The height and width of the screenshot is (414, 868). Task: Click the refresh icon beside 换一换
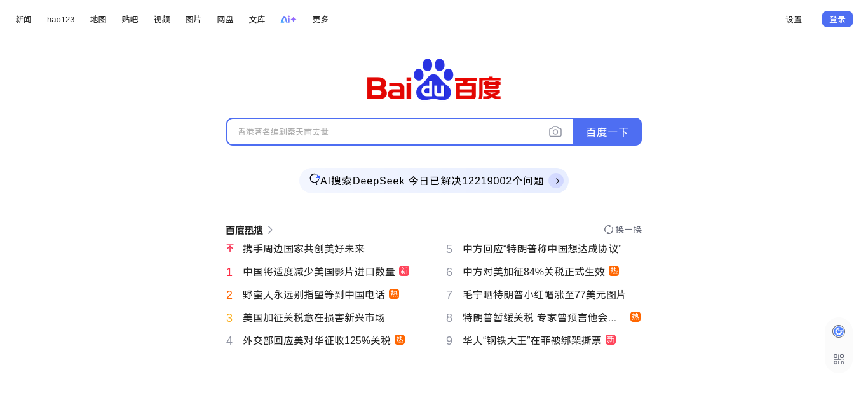pyautogui.click(x=609, y=230)
